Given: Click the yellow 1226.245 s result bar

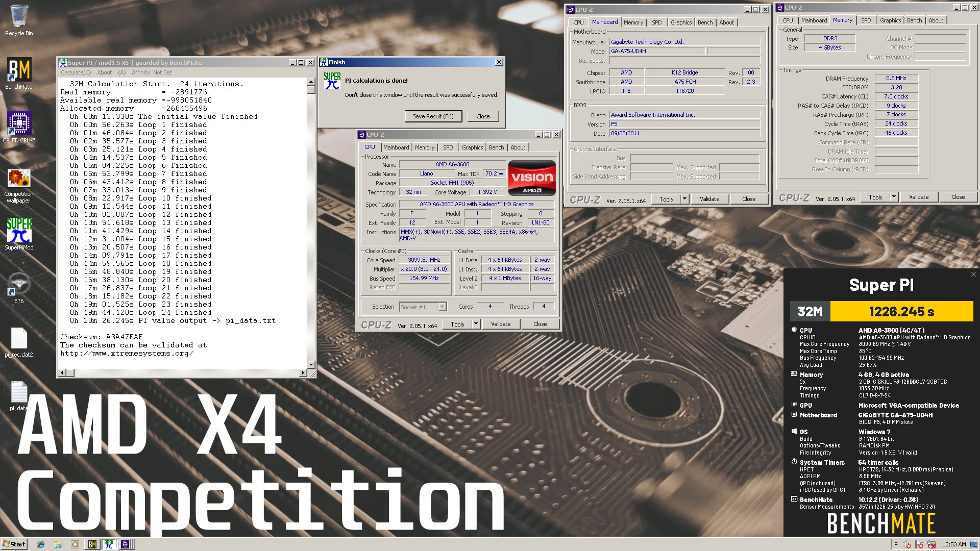Looking at the screenshot, I should pyautogui.click(x=901, y=311).
